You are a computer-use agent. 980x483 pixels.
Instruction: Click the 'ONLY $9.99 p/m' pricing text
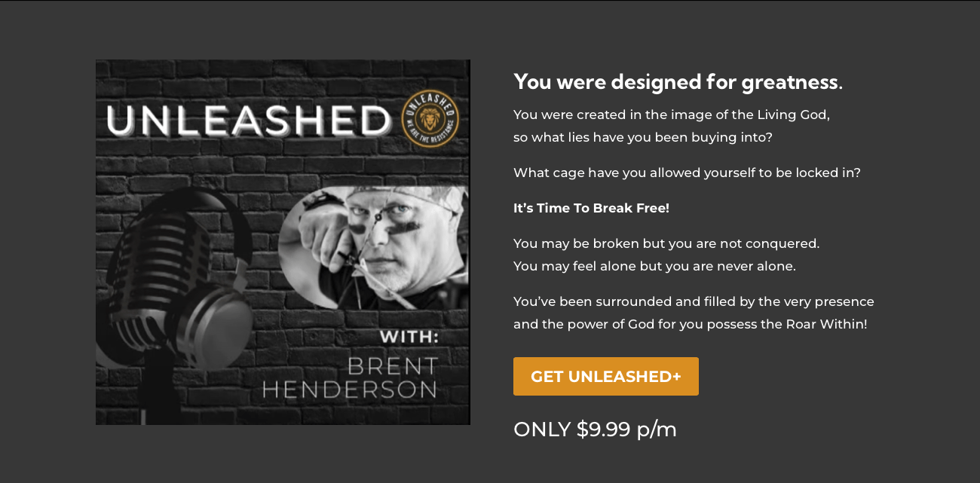[x=595, y=430]
